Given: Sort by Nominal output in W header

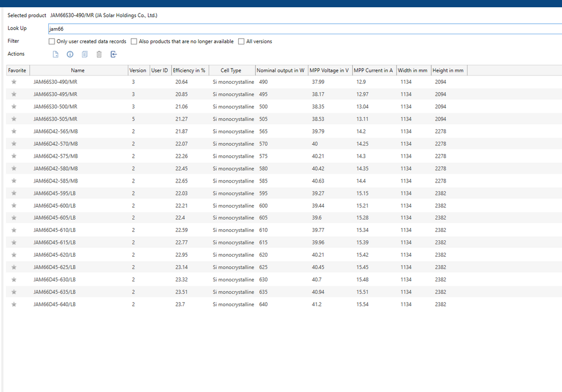Looking at the screenshot, I should (x=280, y=71).
